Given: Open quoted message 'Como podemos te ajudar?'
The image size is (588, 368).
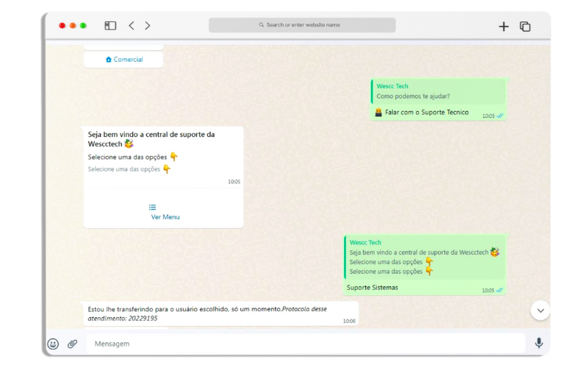Looking at the screenshot, I should click(x=438, y=91).
